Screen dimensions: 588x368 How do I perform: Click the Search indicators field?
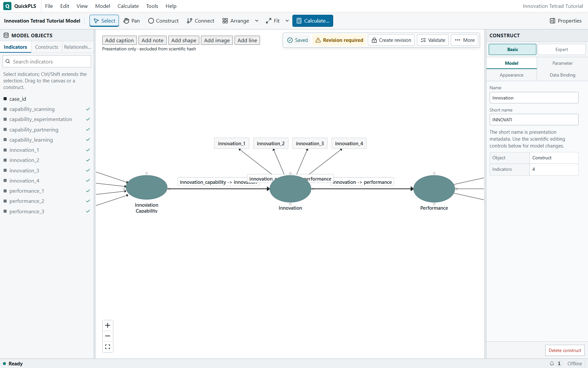(47, 61)
